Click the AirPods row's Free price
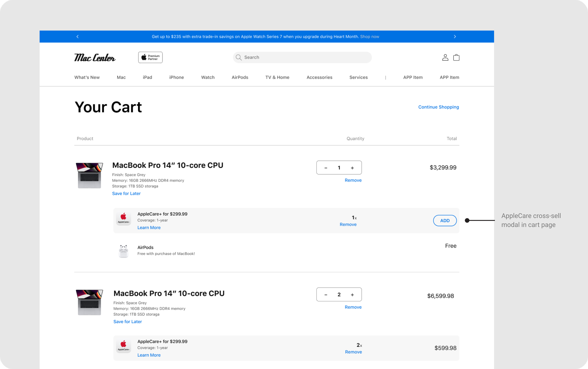Screen dimensions: 588x369 point(451,246)
